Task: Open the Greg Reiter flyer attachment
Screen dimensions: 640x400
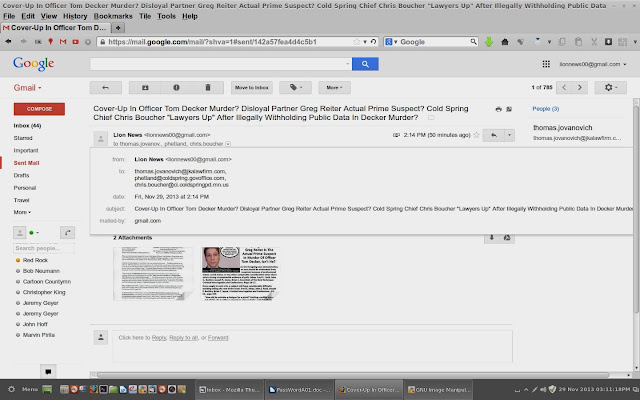Action: coord(241,273)
